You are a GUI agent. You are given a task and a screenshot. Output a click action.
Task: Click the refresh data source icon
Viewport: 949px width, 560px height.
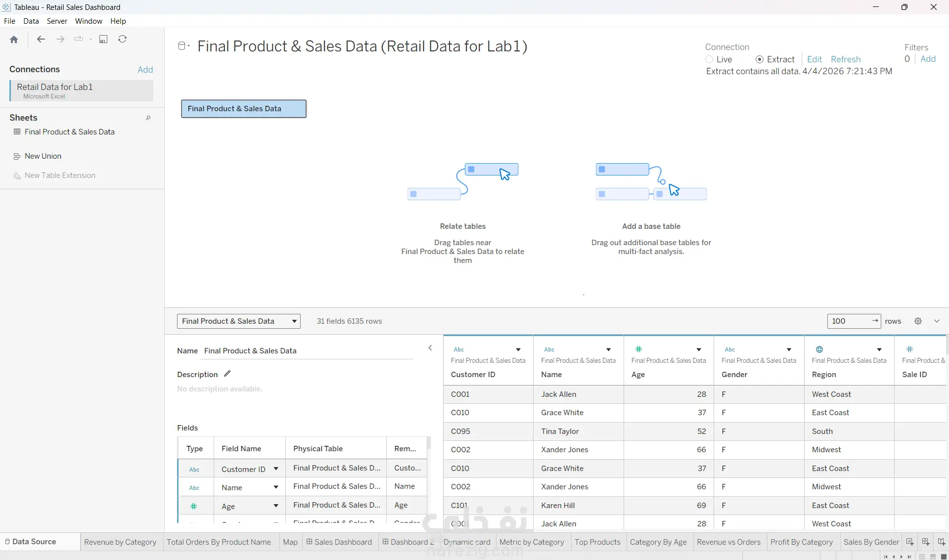pos(123,39)
